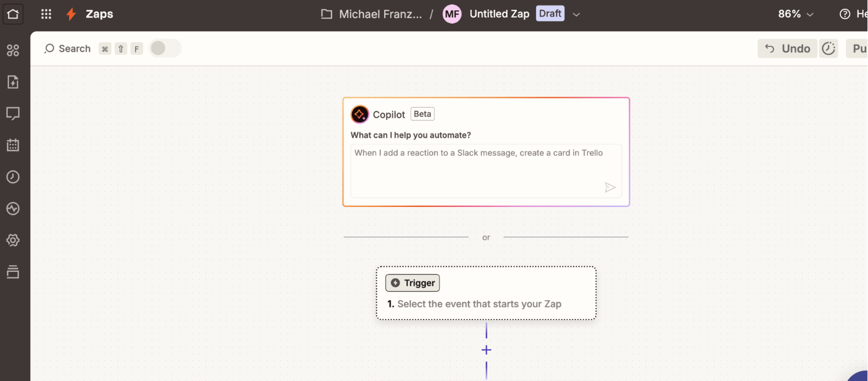
Task: Open the sidebar calendar schedule icon
Action: (x=13, y=145)
